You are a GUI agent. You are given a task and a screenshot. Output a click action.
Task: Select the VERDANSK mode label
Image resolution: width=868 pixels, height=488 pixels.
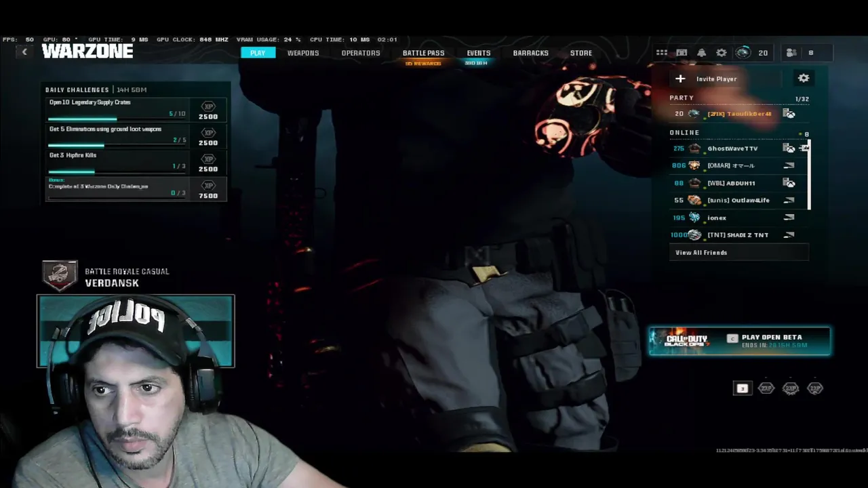click(112, 283)
